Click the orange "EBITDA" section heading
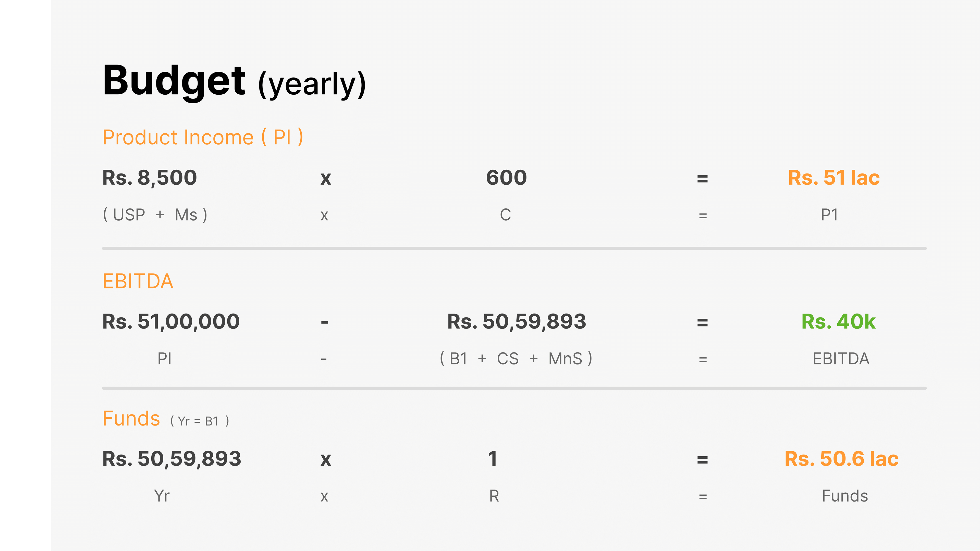 (138, 281)
